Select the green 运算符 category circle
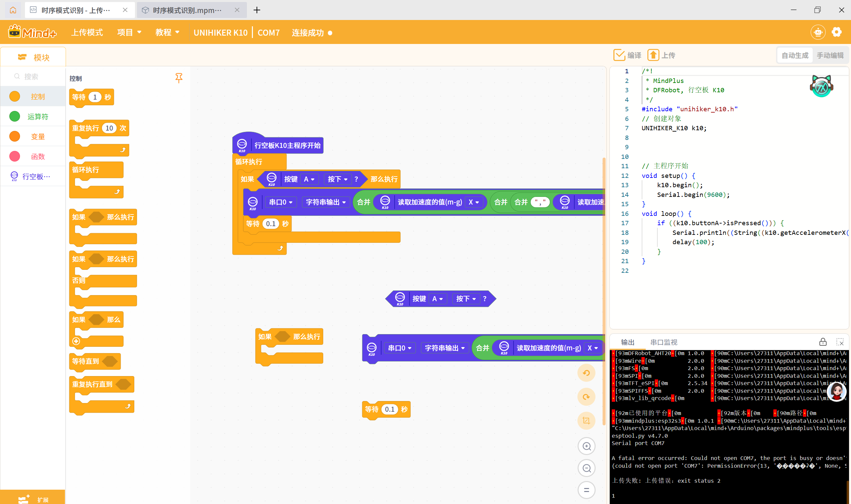Screen dimensions: 851x504 (15, 117)
